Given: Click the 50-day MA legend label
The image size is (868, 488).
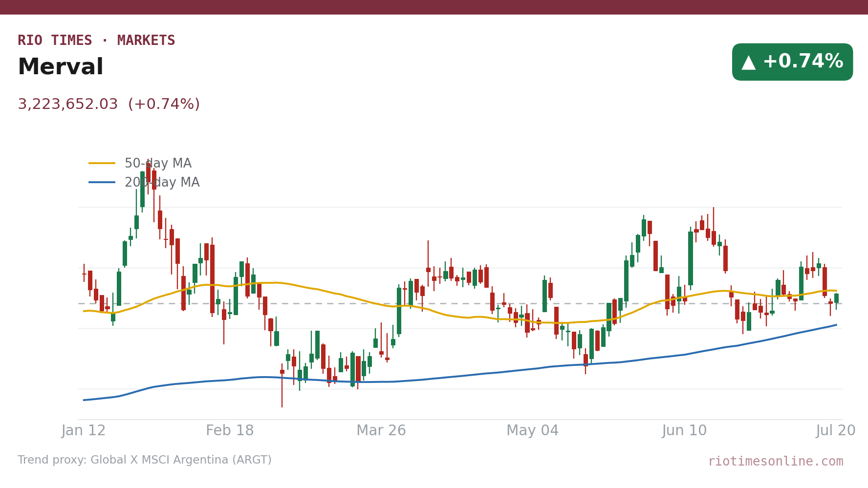Looking at the screenshot, I should coord(158,164).
